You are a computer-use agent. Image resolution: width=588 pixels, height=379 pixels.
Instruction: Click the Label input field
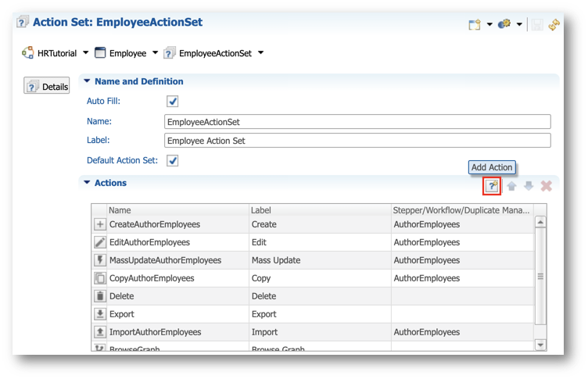point(357,141)
